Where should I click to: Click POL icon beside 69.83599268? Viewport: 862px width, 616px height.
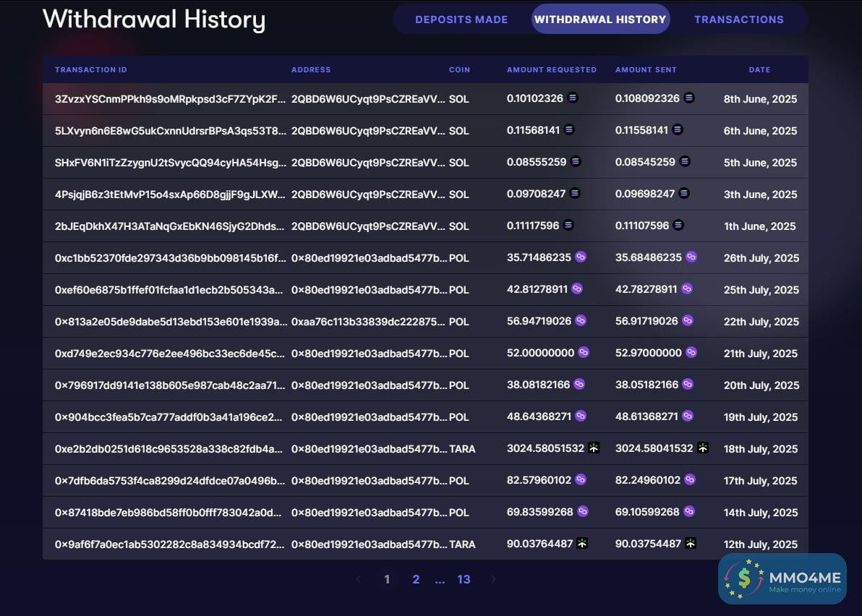(583, 512)
